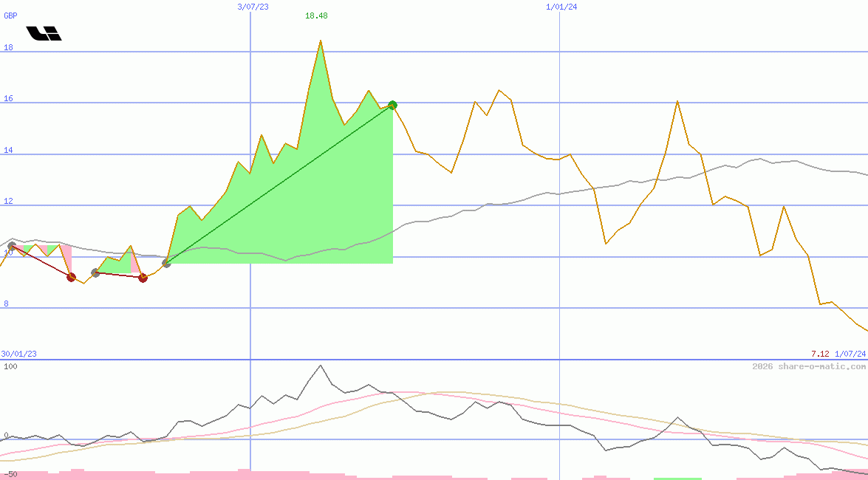Click the 7.12 closing price label

point(820,354)
